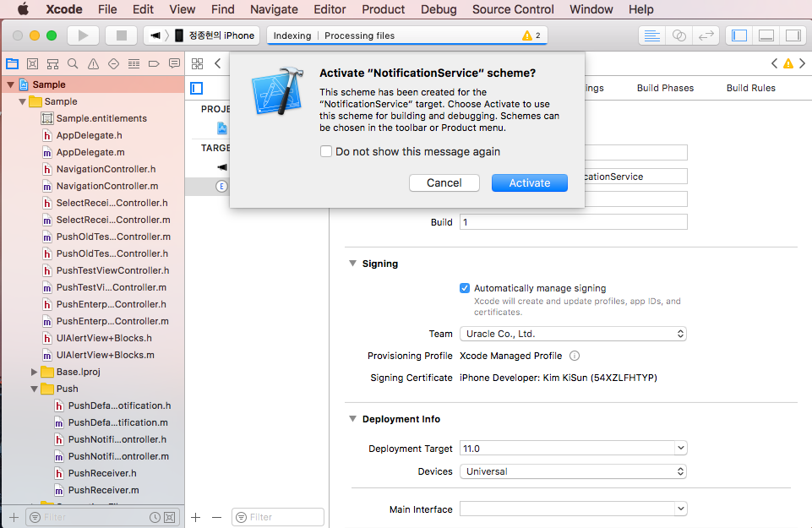Open the Symbol navigator

tap(53, 63)
